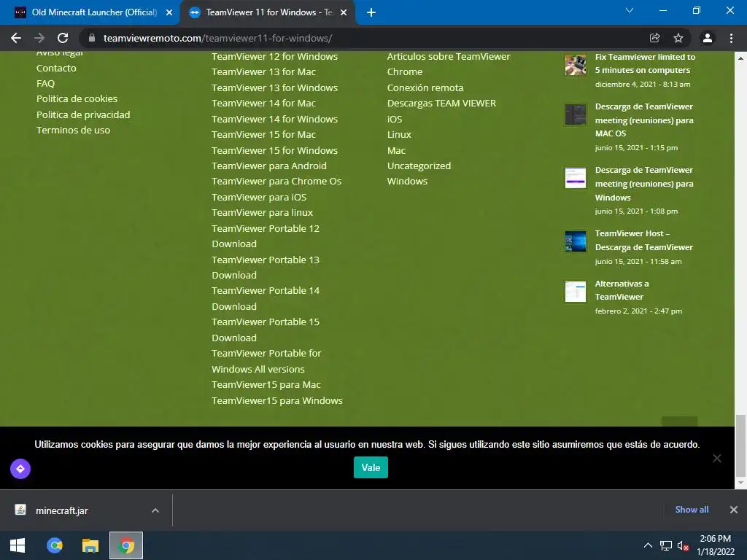Click the scrollbar down arrow

click(x=740, y=483)
